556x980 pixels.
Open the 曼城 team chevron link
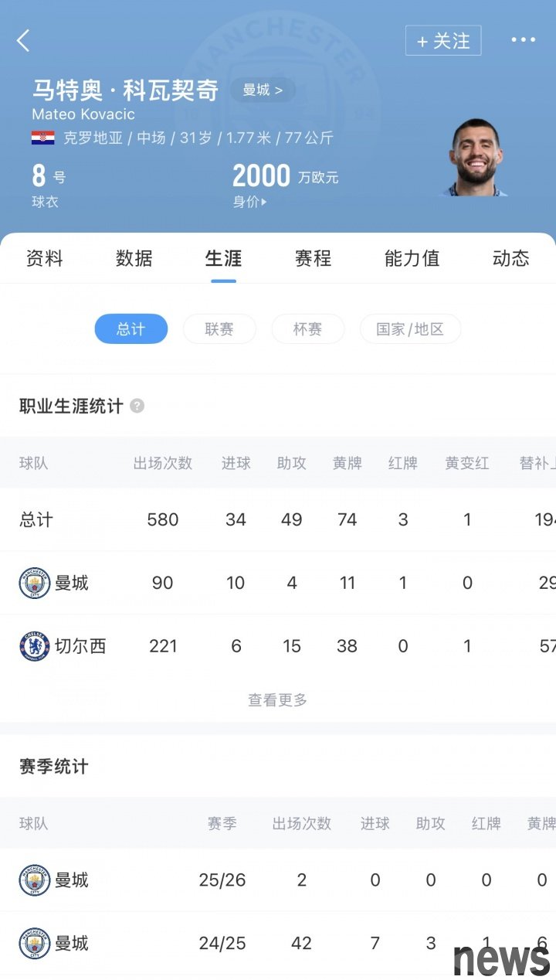[263, 90]
